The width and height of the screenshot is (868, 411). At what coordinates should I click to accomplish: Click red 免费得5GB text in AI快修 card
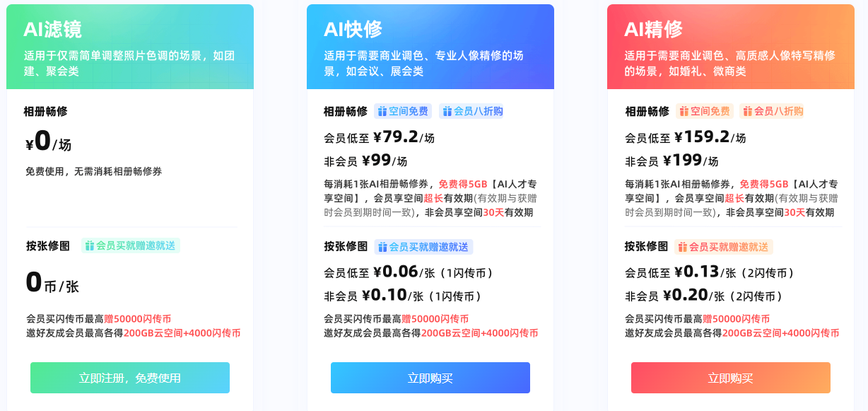point(462,184)
